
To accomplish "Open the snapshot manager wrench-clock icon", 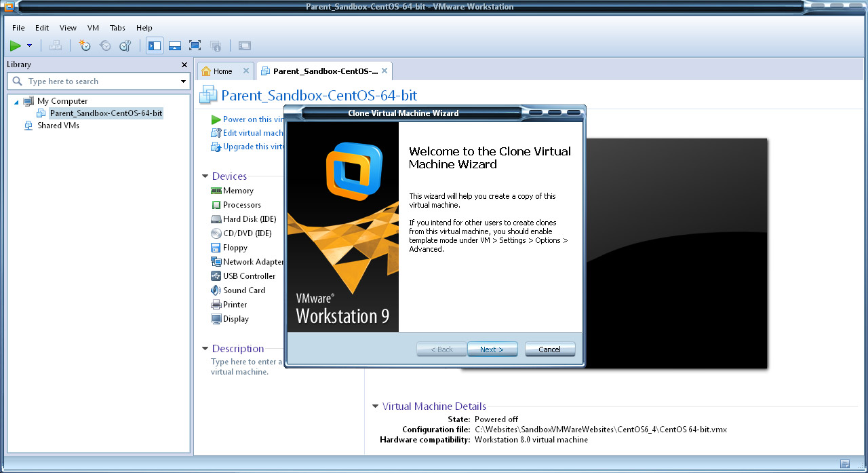I will pyautogui.click(x=125, y=45).
